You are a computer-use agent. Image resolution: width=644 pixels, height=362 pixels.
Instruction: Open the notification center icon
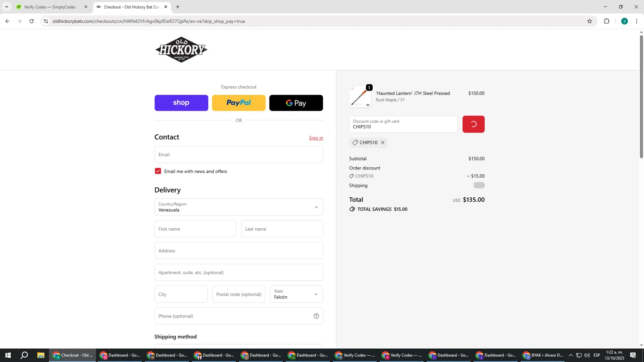(x=633, y=355)
